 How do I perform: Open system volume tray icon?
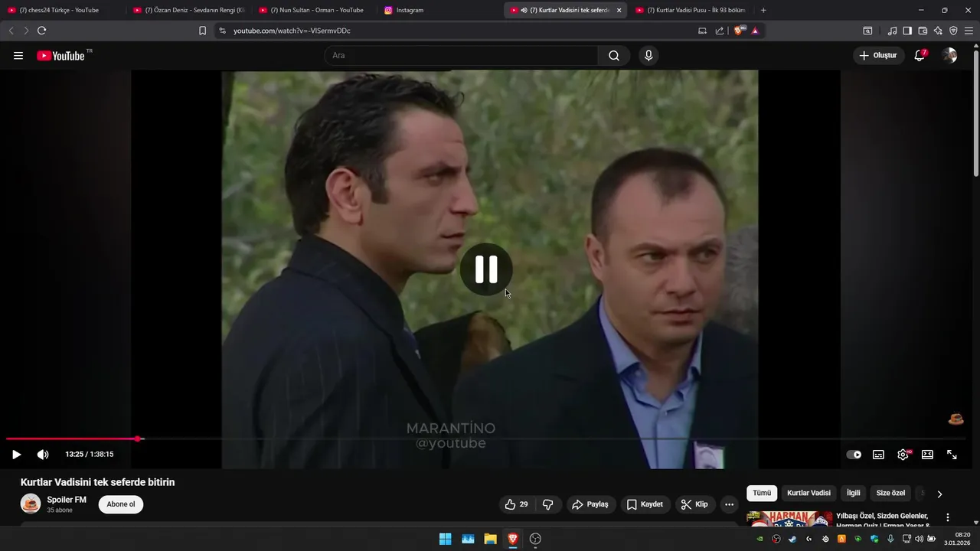tap(919, 539)
